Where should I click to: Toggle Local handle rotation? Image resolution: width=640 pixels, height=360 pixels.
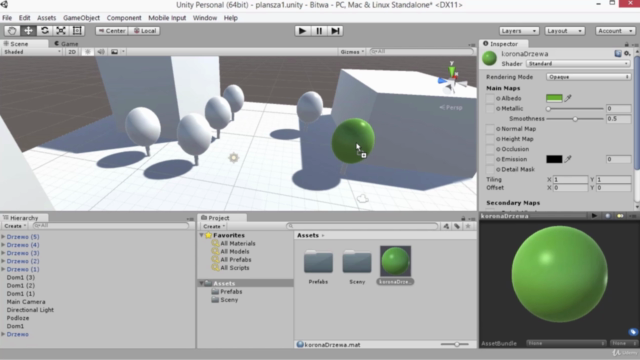click(144, 31)
